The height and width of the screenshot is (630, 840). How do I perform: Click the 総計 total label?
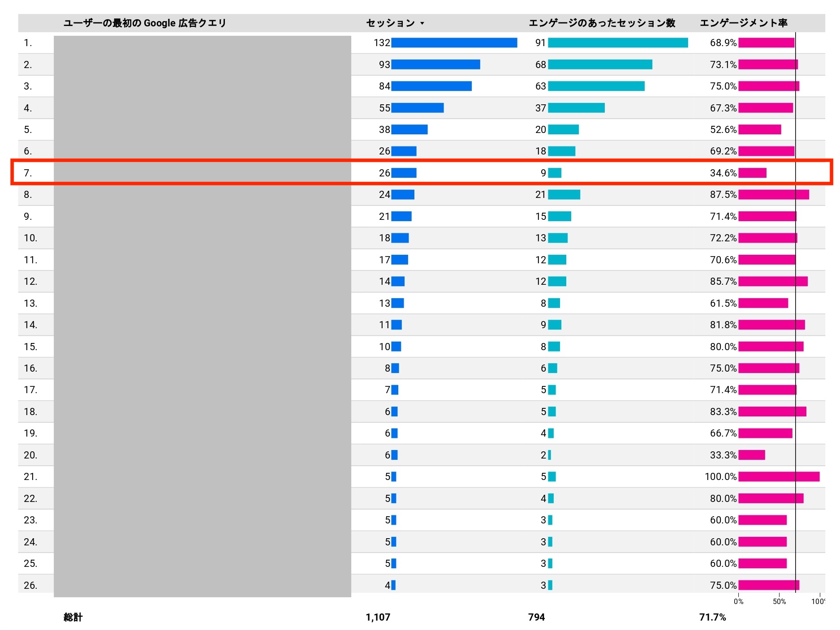73,617
